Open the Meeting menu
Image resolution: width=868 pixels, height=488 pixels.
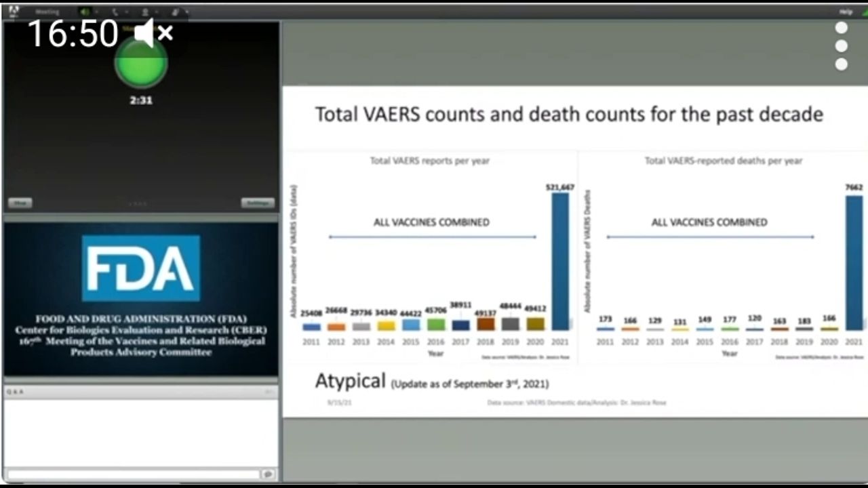coord(47,12)
